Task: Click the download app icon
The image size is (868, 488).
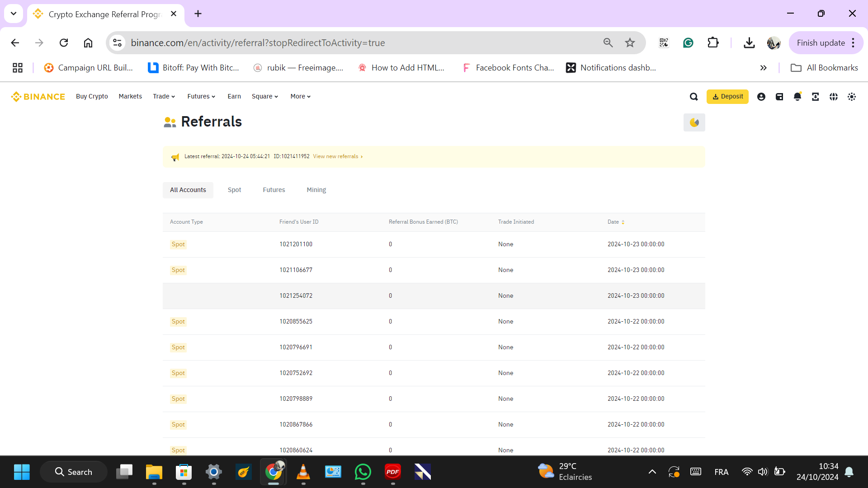Action: click(x=816, y=97)
